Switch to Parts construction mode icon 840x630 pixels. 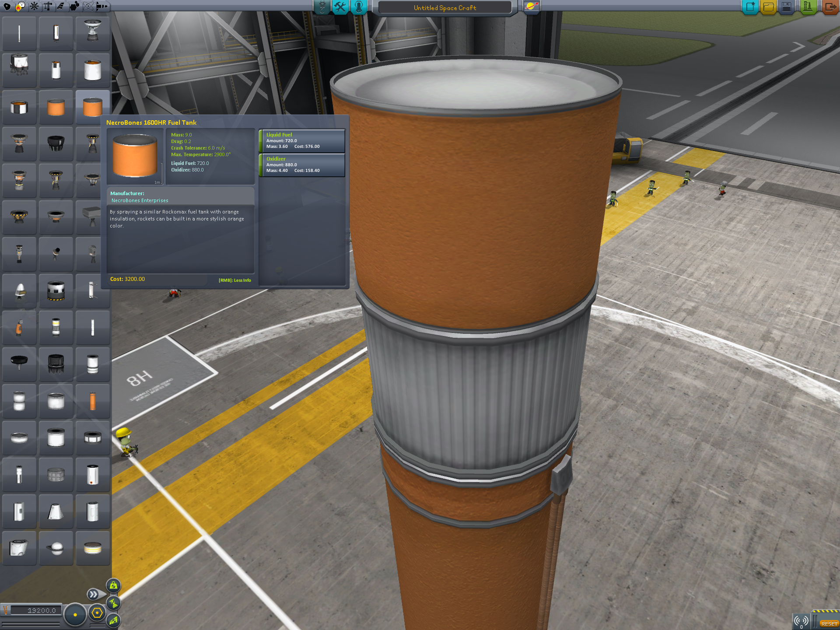[x=322, y=7]
